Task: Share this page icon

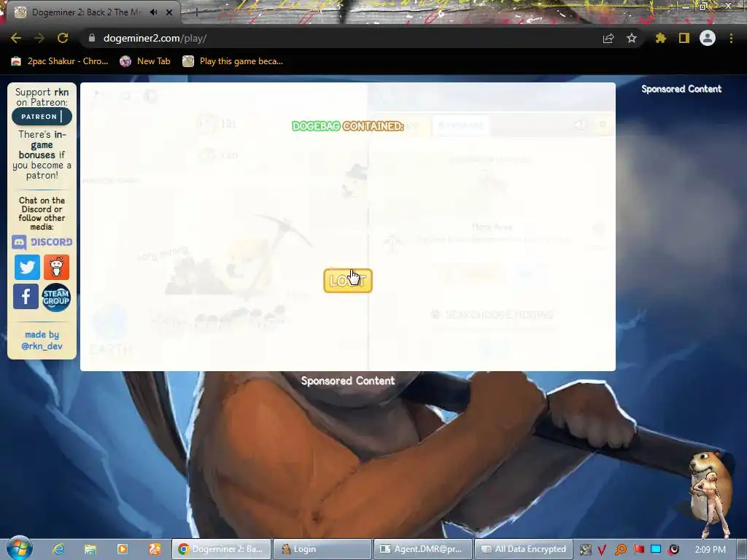Action: point(608,38)
